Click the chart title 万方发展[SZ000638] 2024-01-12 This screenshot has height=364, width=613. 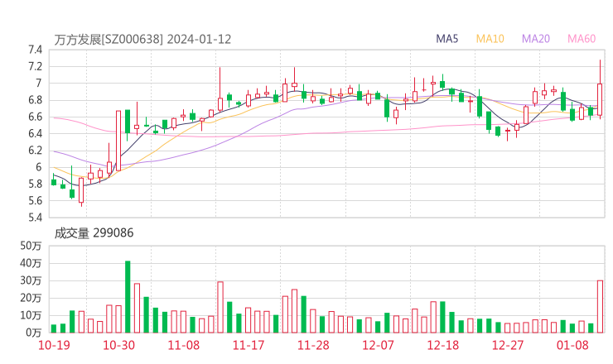click(x=142, y=40)
